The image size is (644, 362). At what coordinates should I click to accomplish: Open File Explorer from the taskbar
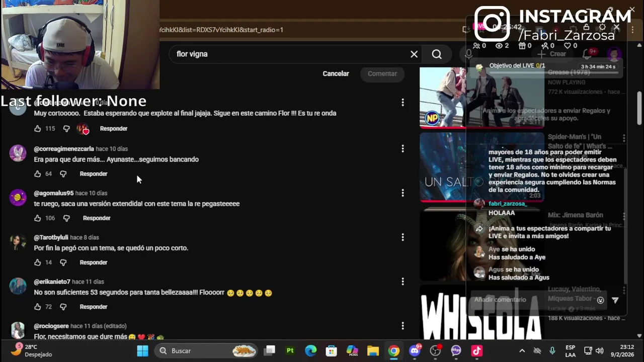coord(373,351)
